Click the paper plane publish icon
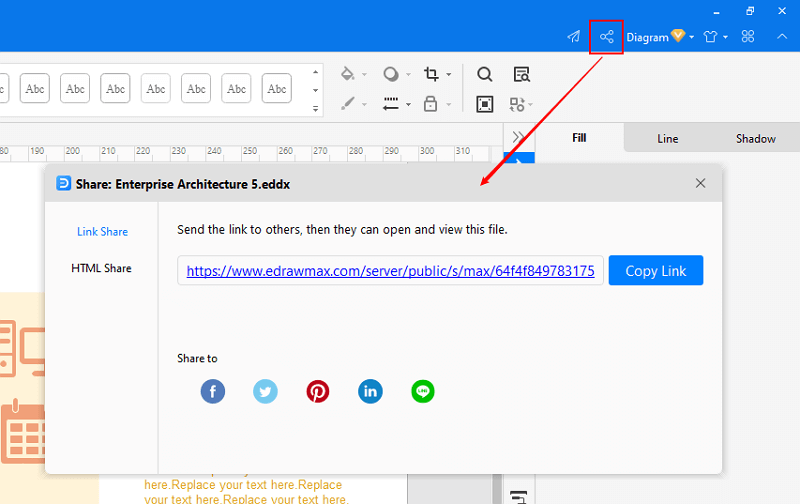This screenshot has width=800, height=504. (x=574, y=37)
